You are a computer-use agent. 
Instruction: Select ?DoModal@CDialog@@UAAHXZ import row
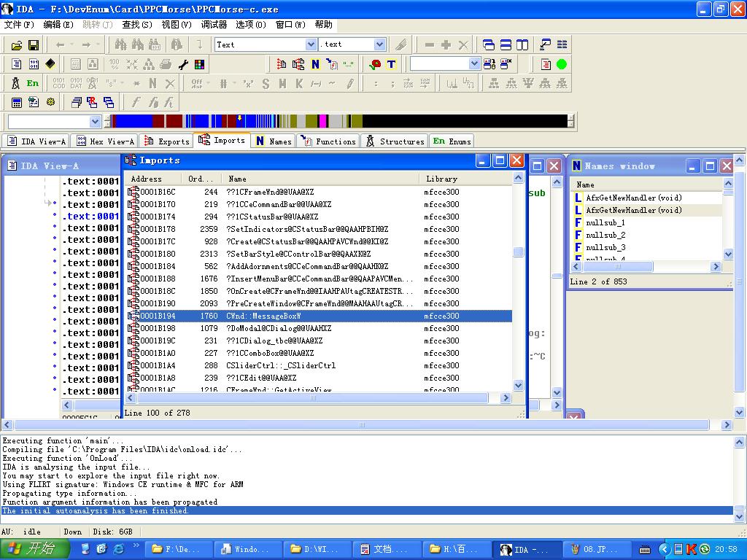319,328
